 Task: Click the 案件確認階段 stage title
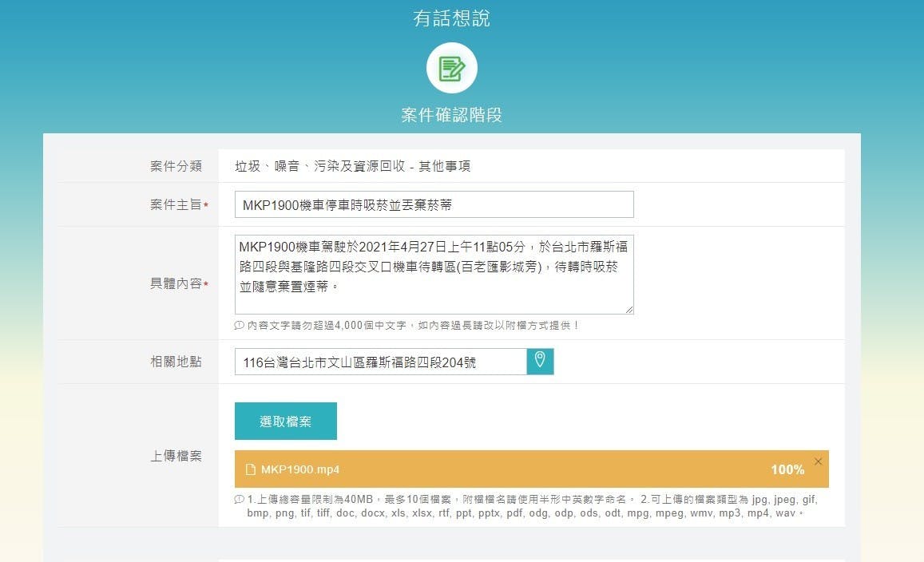451,115
